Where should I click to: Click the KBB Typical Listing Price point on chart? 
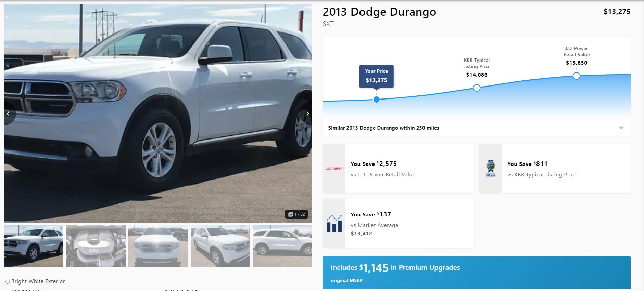pyautogui.click(x=477, y=88)
